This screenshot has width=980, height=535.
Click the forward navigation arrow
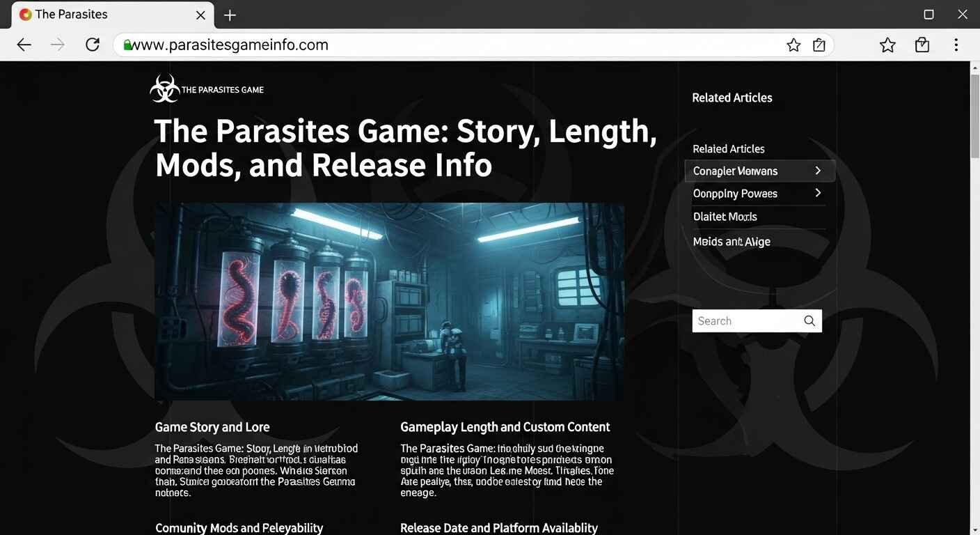point(57,44)
